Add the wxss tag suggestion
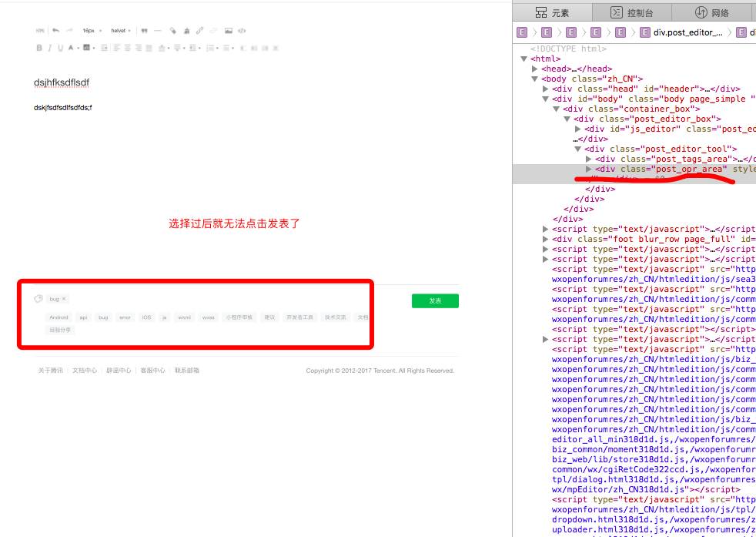Screen dimensions: 756x537 tap(209, 317)
